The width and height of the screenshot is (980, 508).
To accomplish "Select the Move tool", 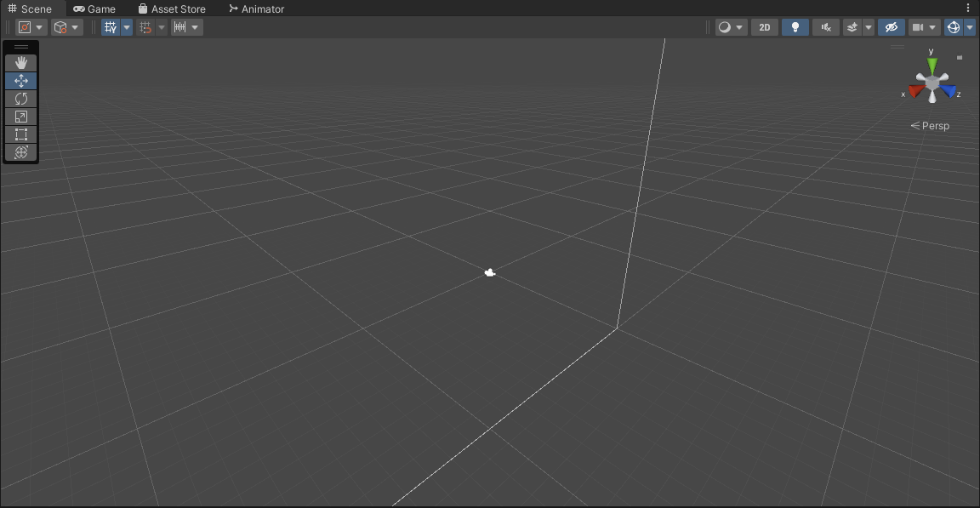I will pos(20,81).
